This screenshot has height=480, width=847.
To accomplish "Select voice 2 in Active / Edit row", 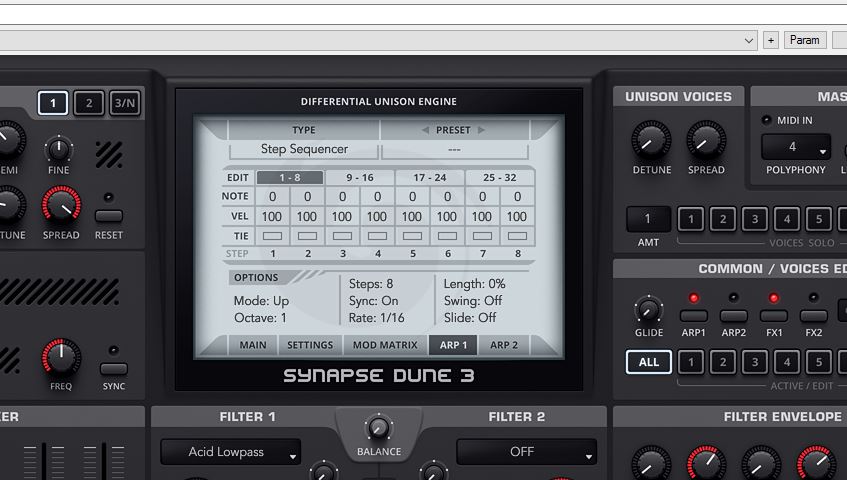I will click(723, 362).
